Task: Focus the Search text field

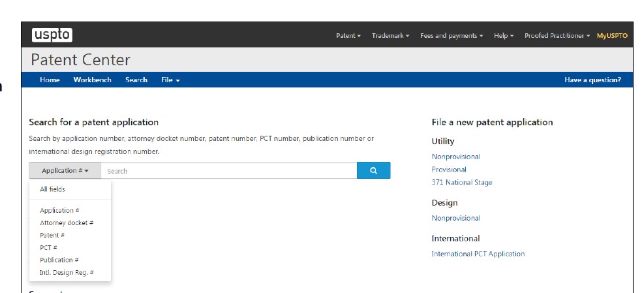Action: (x=229, y=170)
